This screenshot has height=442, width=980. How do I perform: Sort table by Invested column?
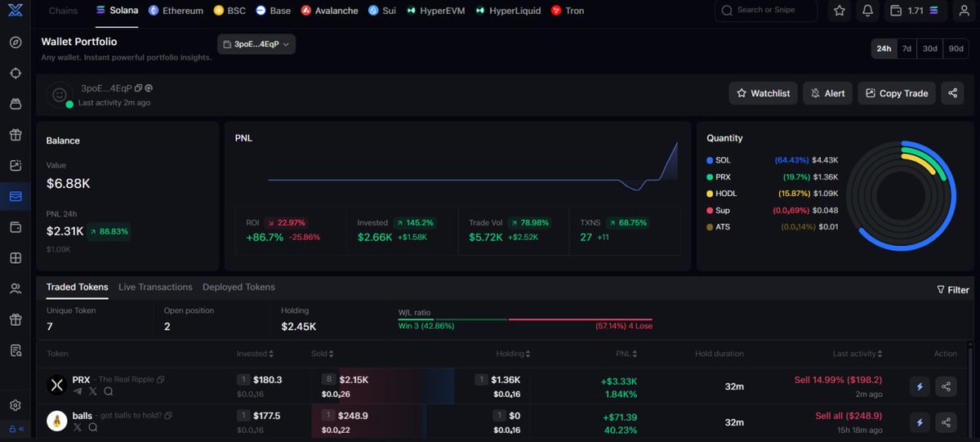click(255, 354)
